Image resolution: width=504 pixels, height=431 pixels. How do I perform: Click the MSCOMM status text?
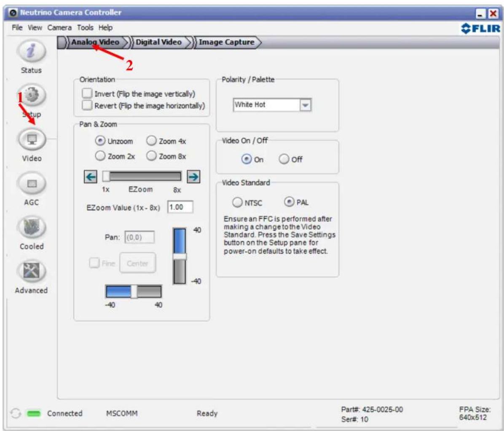(x=122, y=413)
